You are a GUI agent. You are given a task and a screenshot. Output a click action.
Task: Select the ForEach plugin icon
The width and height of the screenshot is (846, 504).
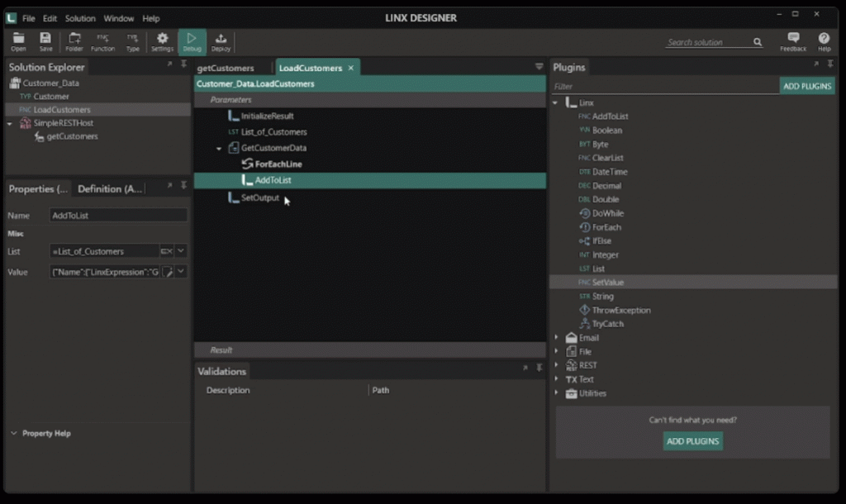click(584, 227)
